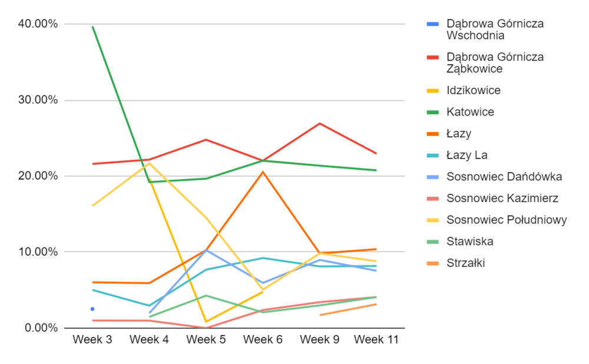
Task: Click the Katowice green legend swatch
Action: [x=432, y=112]
